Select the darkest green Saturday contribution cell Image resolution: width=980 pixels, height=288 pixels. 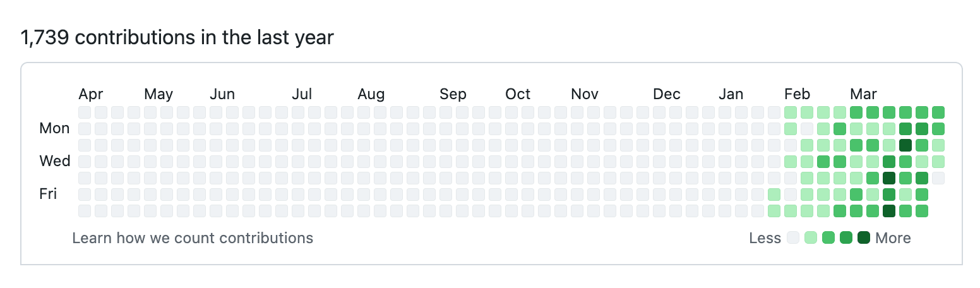point(889,211)
